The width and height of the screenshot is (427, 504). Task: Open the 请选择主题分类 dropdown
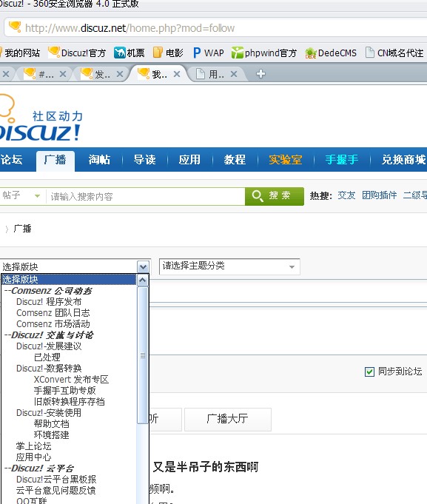[x=229, y=266]
